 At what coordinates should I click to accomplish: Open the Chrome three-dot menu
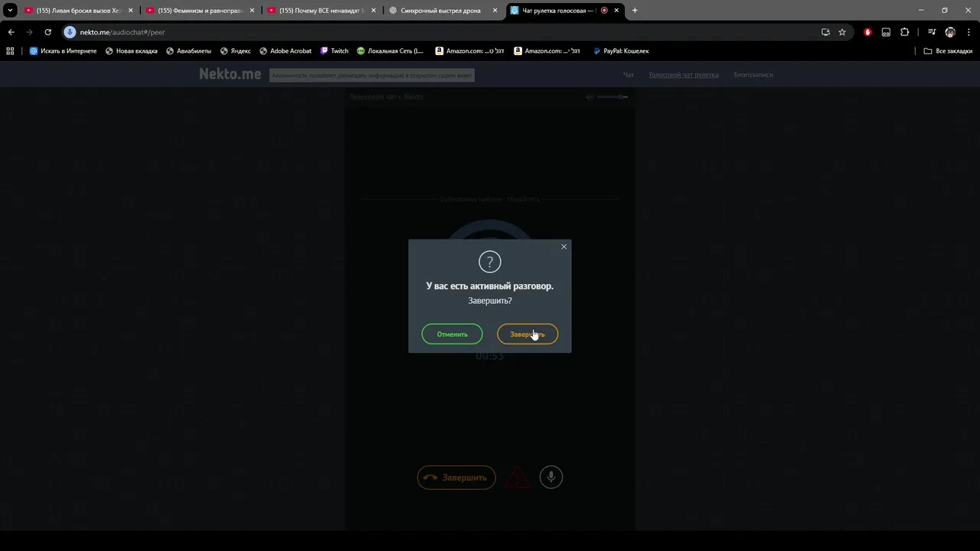pyautogui.click(x=969, y=32)
